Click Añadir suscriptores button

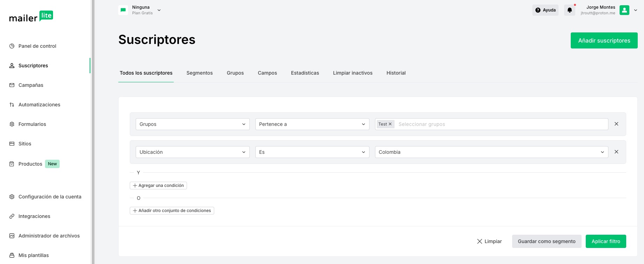[x=604, y=40]
